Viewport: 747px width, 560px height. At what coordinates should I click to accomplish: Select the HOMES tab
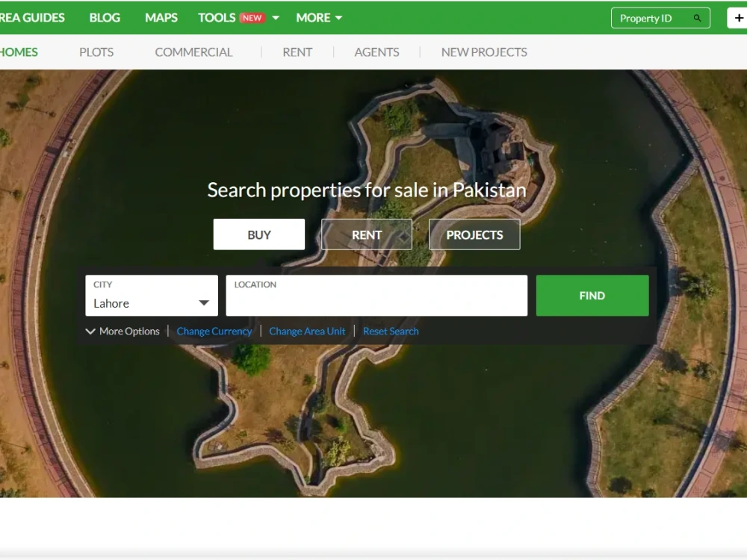click(19, 52)
